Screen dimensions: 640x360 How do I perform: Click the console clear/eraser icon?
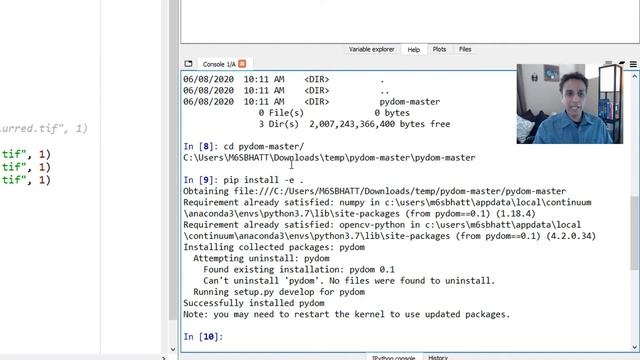[622, 63]
